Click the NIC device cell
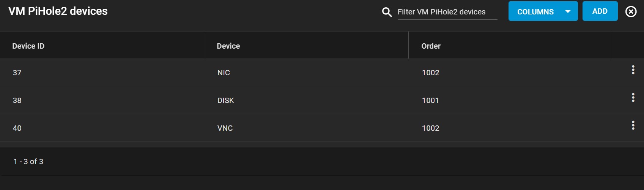Viewport: 644px width, 190px height. pyautogui.click(x=224, y=73)
